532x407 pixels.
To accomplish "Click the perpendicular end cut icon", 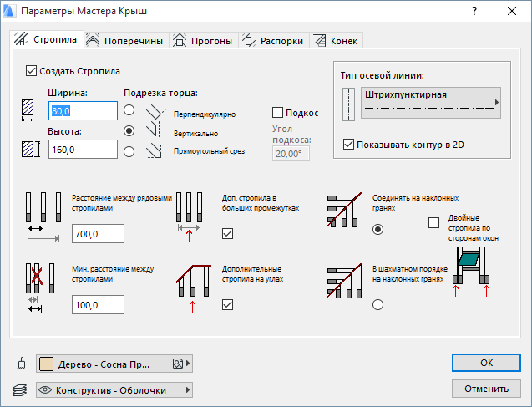I will (155, 112).
